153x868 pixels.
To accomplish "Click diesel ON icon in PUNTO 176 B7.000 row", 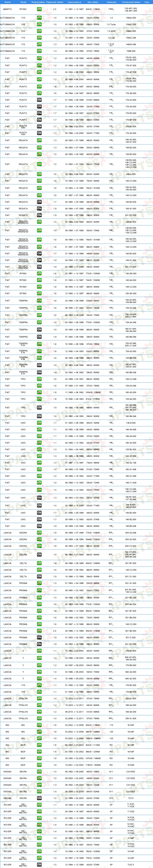I will [40, 120].
